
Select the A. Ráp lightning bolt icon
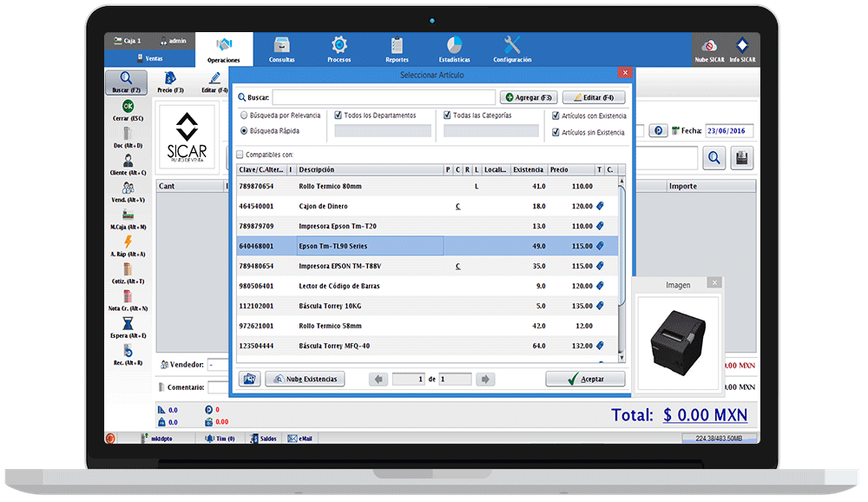128,242
